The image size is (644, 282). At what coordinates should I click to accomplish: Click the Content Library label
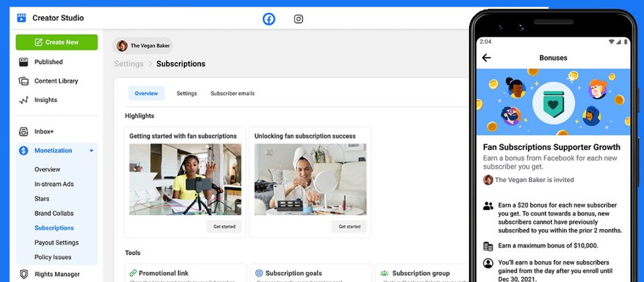(x=56, y=81)
